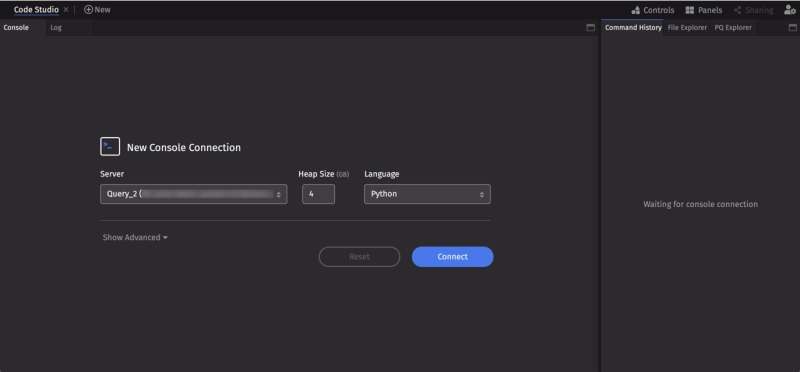Click the Connect button
The image size is (800, 372).
click(453, 257)
